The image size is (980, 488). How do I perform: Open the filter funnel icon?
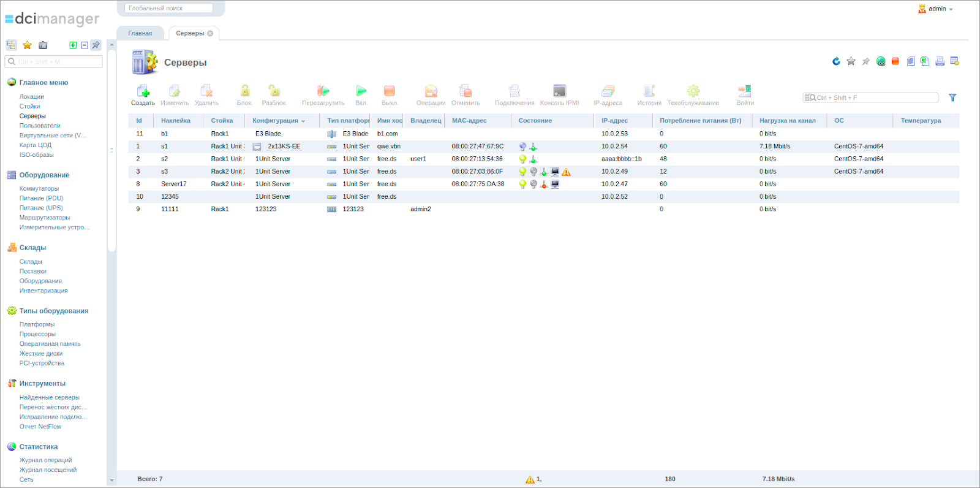coord(952,97)
